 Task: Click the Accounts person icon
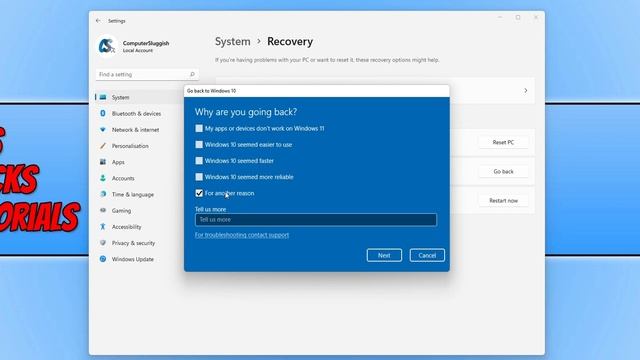click(103, 178)
